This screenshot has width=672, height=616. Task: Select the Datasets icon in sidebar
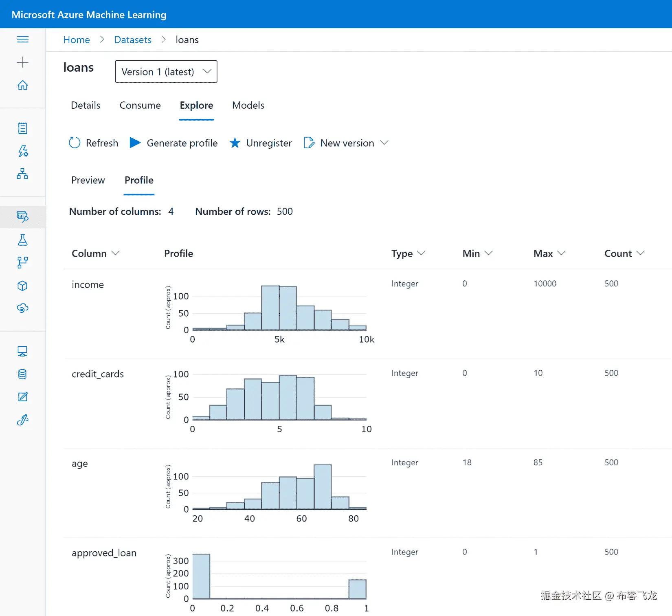tap(23, 216)
